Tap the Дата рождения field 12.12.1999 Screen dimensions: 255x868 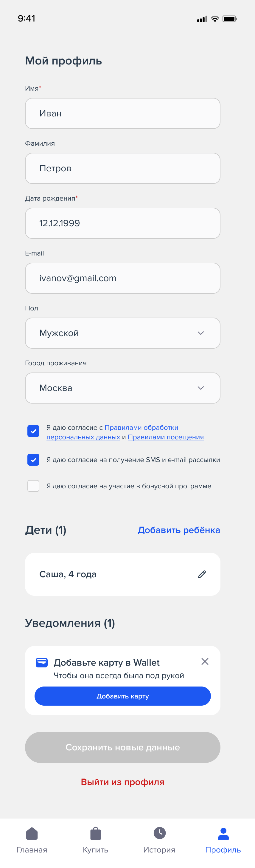(122, 223)
